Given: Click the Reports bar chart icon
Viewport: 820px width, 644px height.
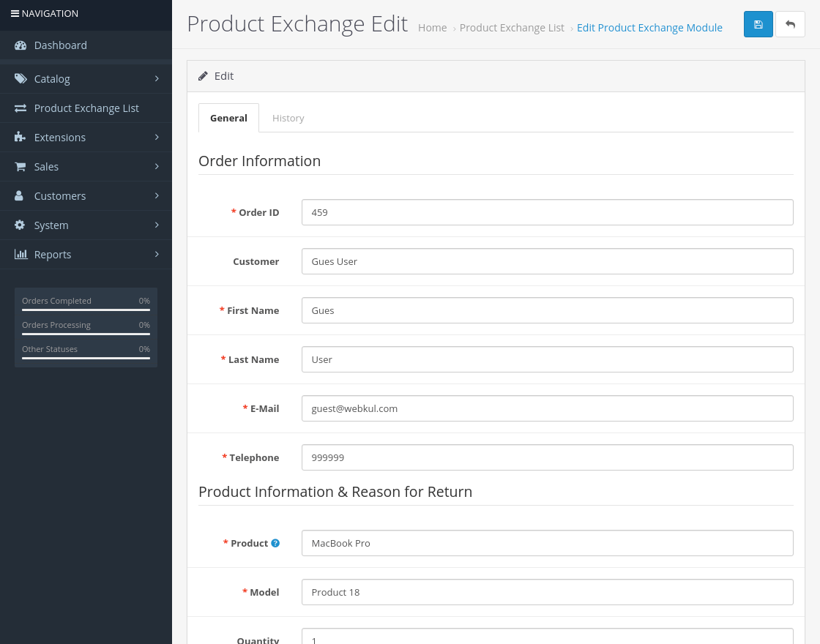Looking at the screenshot, I should coord(21,254).
